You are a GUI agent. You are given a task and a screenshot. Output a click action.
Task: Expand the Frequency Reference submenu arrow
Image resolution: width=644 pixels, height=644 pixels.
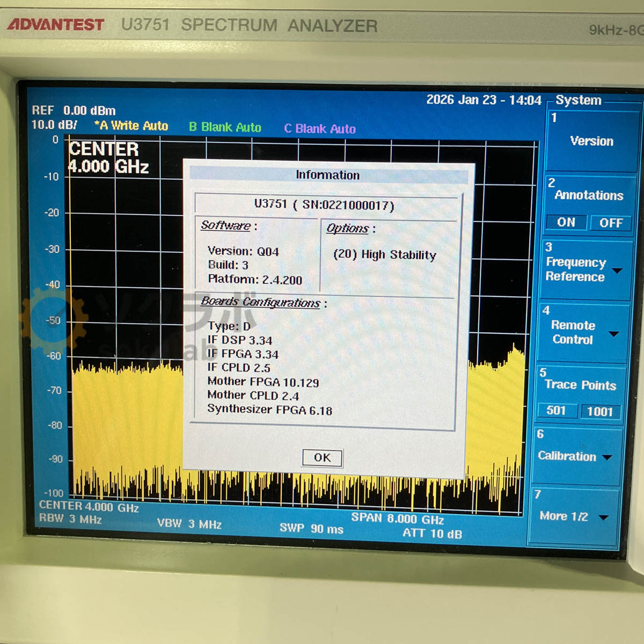pyautogui.click(x=617, y=270)
